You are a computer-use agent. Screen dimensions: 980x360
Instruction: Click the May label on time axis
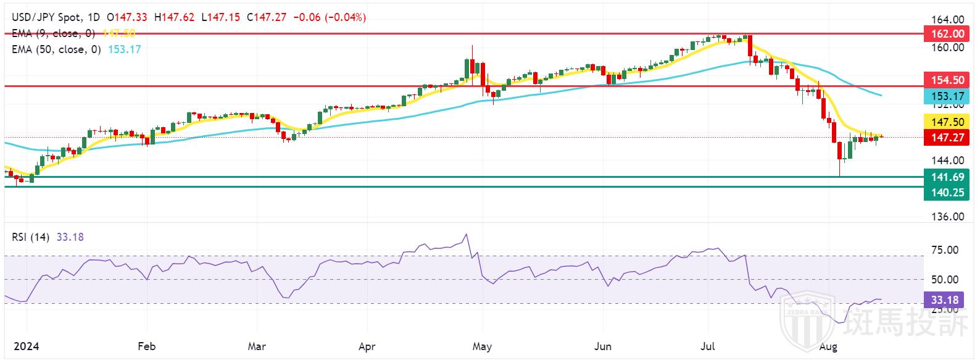[x=482, y=347]
